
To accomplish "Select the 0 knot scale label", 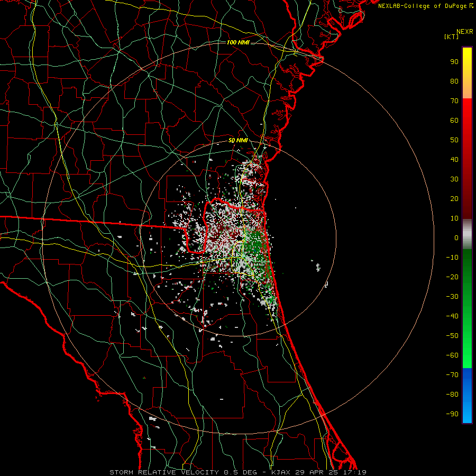I will point(456,238).
